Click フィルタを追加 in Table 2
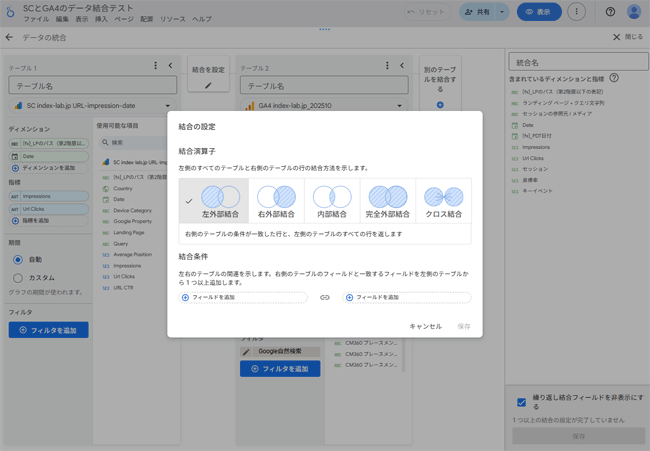650x451 pixels. (280, 369)
